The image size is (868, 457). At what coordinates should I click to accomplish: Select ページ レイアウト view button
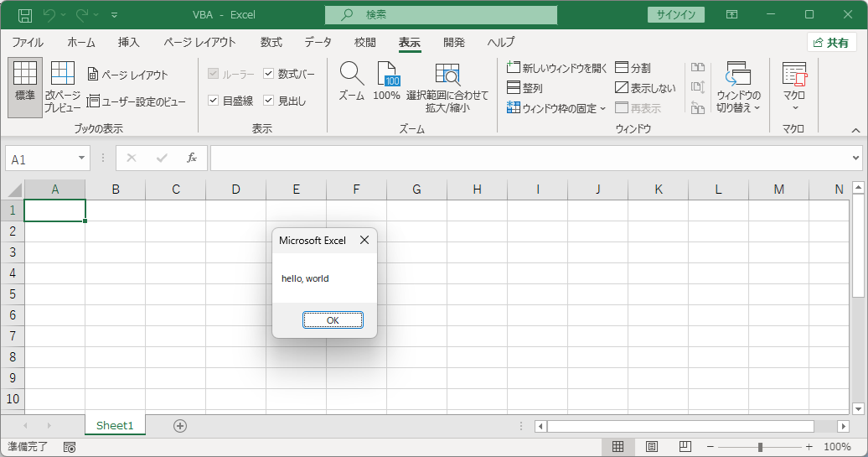[x=128, y=75]
